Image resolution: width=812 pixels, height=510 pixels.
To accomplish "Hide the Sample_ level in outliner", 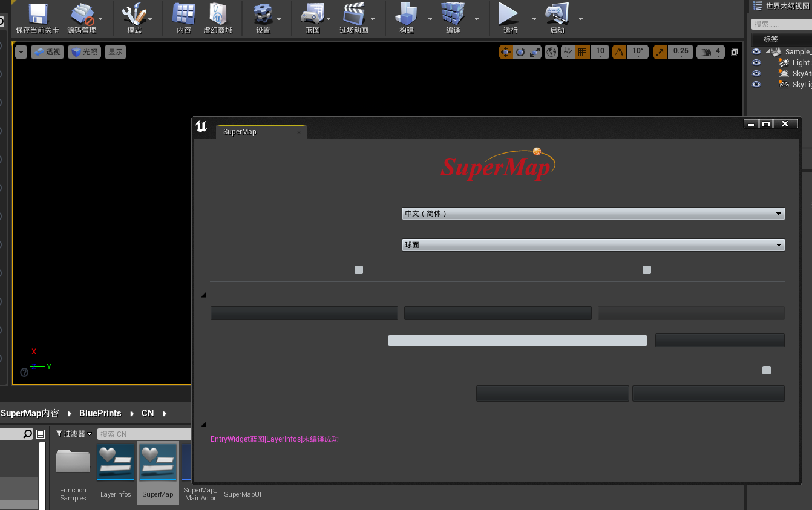I will click(756, 51).
